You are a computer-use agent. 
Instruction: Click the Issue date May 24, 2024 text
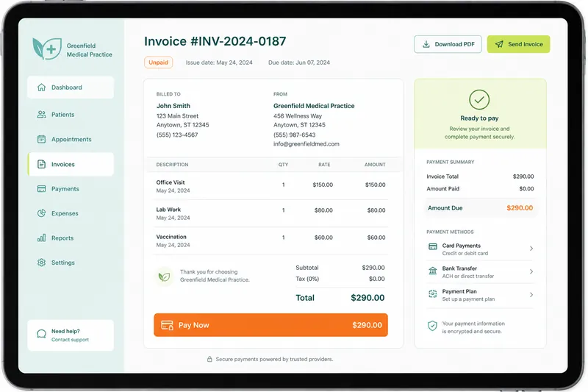(219, 63)
